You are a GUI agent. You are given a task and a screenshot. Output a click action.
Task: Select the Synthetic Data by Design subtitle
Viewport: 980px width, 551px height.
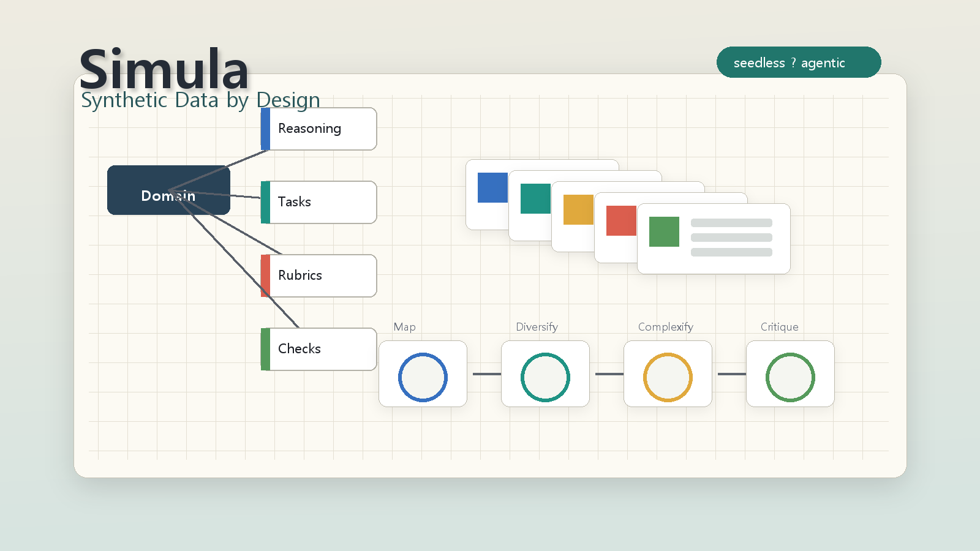pyautogui.click(x=200, y=100)
